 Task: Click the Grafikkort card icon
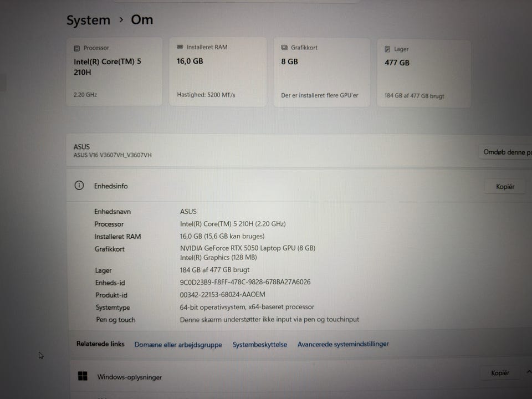[284, 48]
